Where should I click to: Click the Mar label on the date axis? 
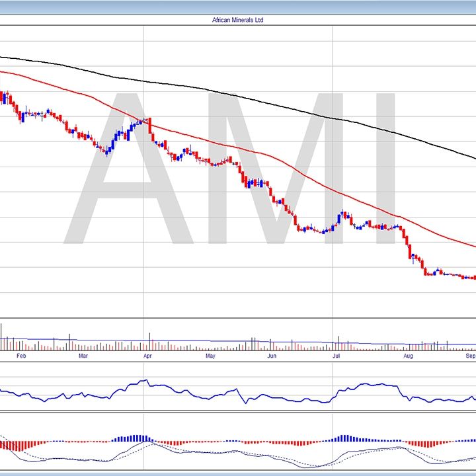click(x=83, y=356)
